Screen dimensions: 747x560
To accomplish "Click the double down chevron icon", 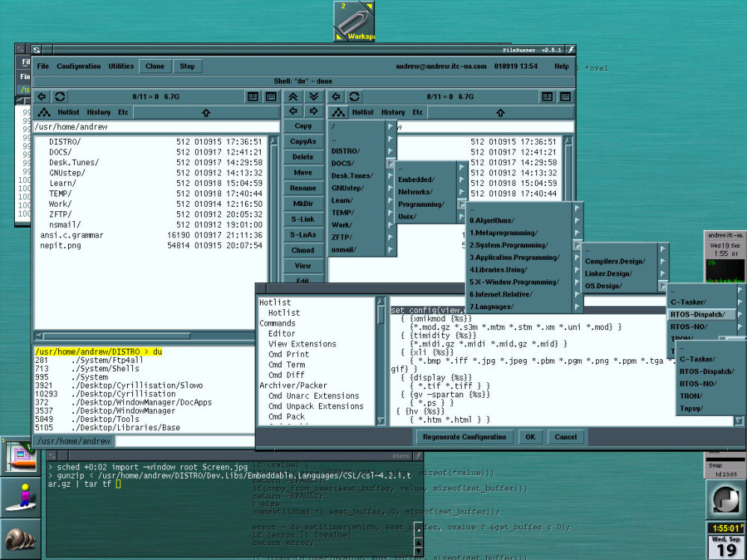I will click(x=314, y=96).
